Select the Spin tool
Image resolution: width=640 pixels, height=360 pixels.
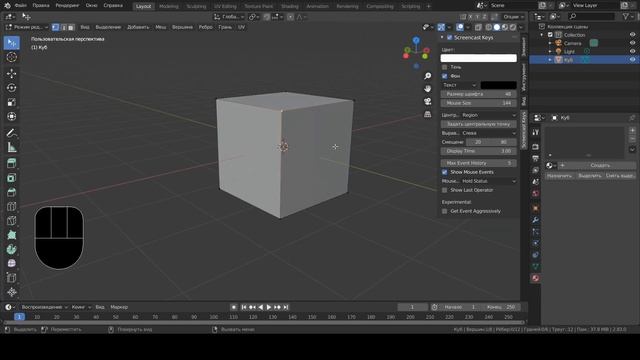pyautogui.click(x=11, y=249)
